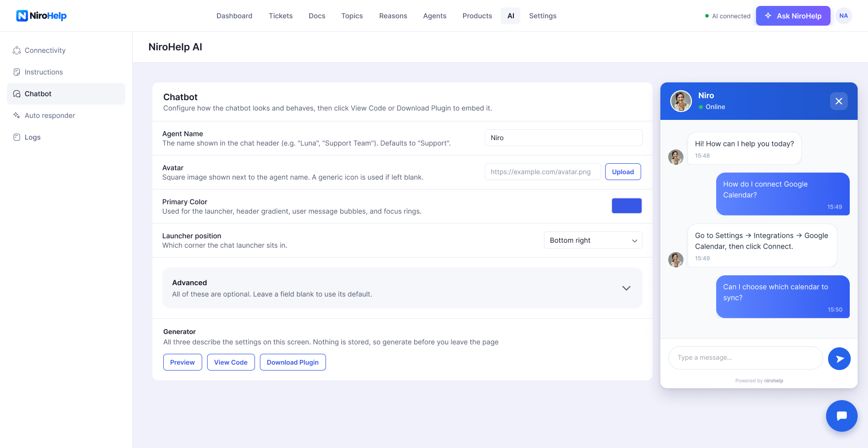Click the Connectivity sidebar icon

click(x=17, y=50)
